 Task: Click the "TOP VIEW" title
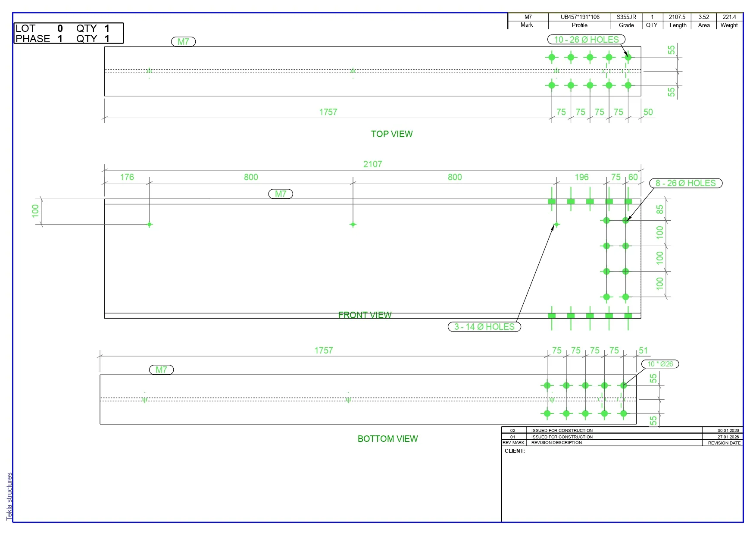click(x=392, y=134)
